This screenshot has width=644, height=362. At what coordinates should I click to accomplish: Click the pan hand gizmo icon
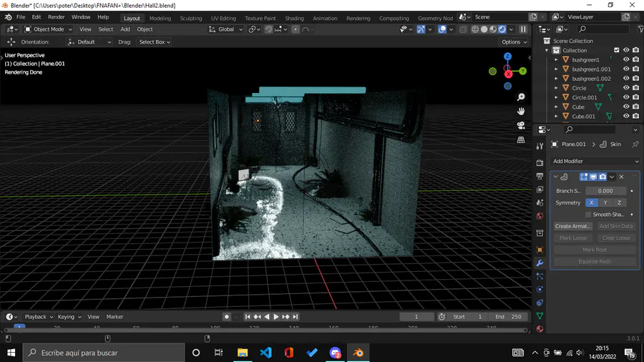click(x=521, y=111)
